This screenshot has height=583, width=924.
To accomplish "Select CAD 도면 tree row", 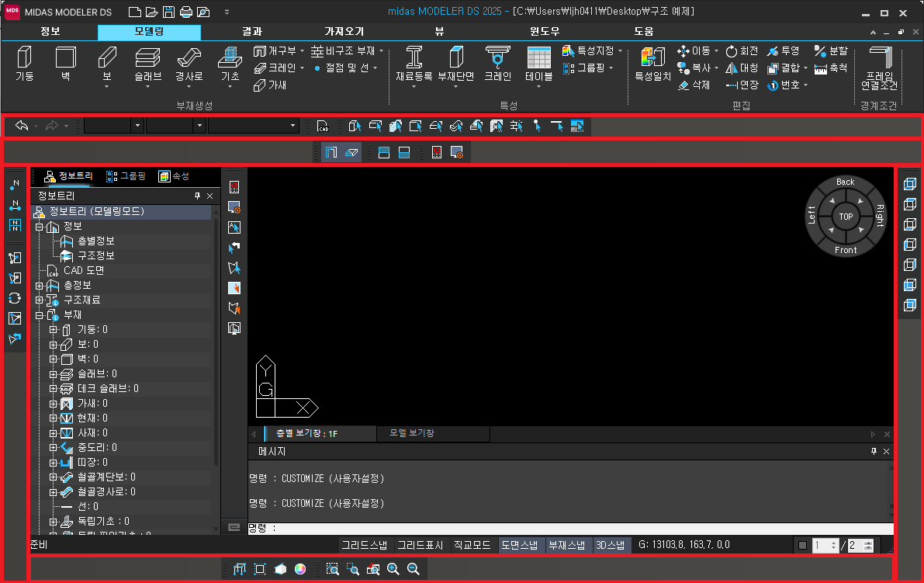I will pyautogui.click(x=84, y=271).
